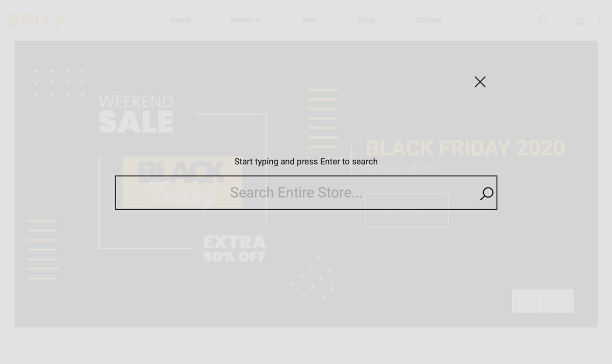The height and width of the screenshot is (364, 612).
Task: Click the EXTRA 50% OFF banner text
Action: click(235, 248)
